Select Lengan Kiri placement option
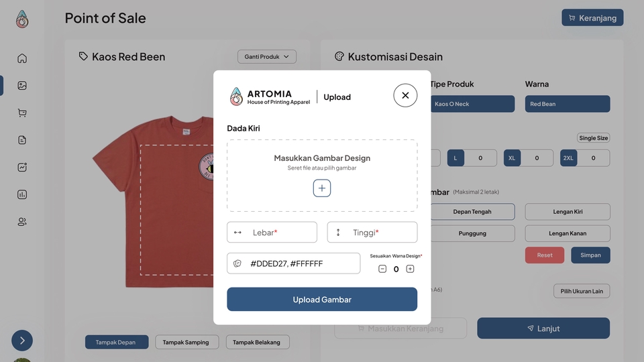 (568, 212)
